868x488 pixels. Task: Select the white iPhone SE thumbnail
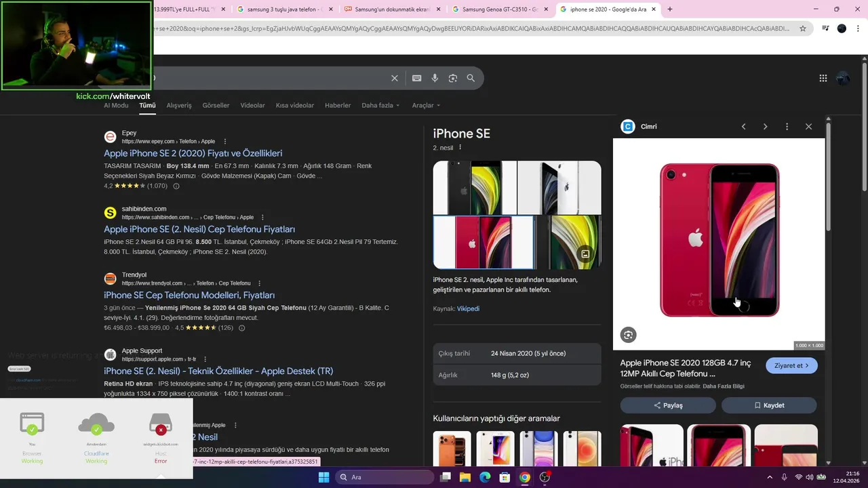click(559, 188)
